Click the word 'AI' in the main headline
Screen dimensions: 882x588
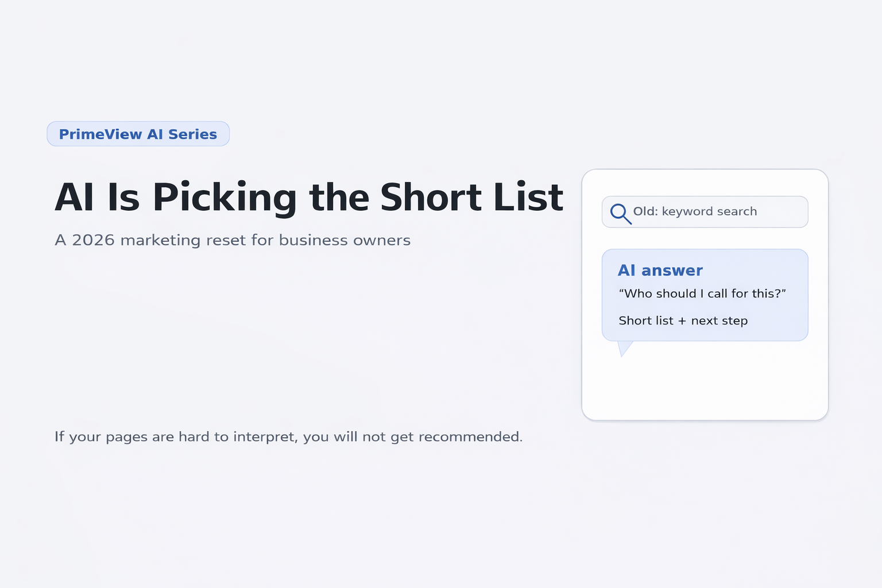coord(74,198)
